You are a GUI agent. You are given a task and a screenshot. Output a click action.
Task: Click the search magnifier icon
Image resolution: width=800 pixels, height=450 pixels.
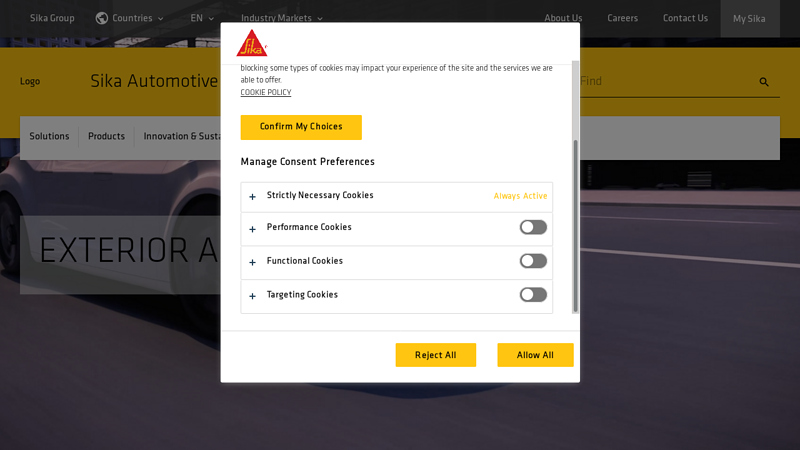(764, 82)
